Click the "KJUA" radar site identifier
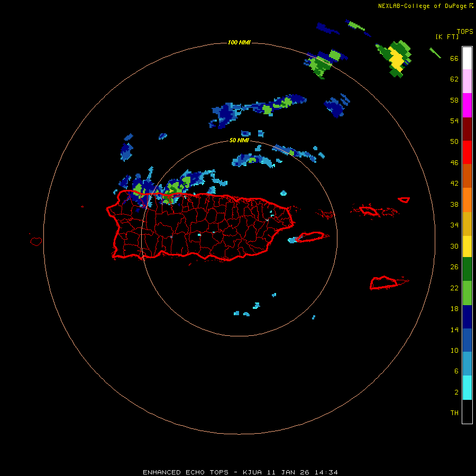 (253, 472)
